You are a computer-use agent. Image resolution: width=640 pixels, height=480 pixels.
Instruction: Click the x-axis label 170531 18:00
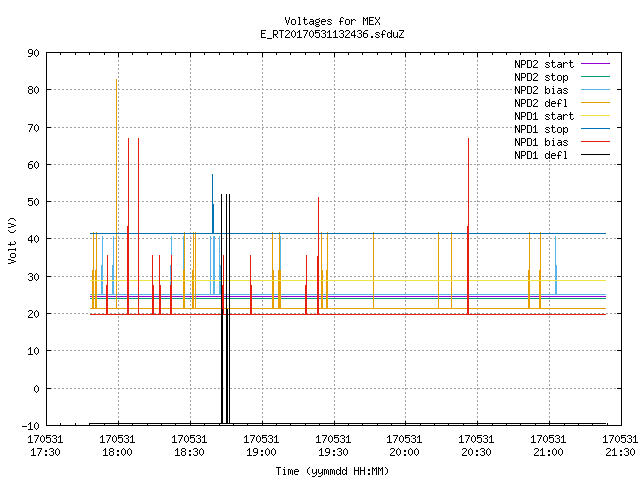click(117, 446)
